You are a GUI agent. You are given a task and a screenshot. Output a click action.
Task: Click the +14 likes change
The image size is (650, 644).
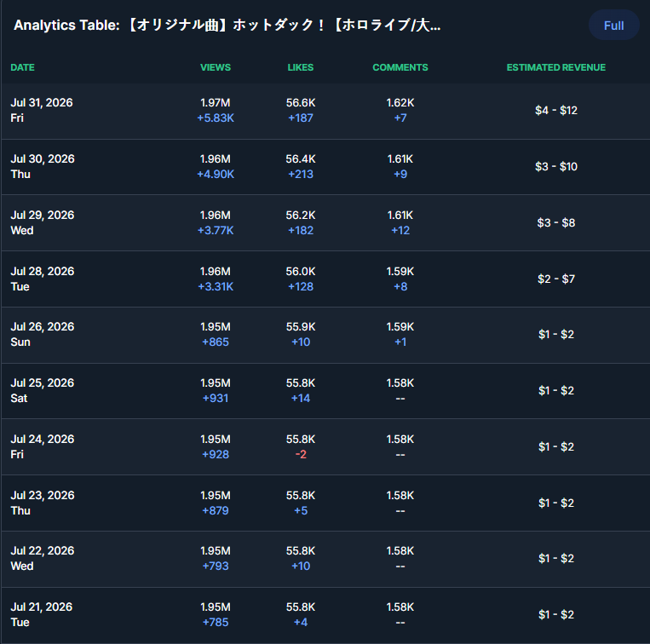tap(301, 399)
